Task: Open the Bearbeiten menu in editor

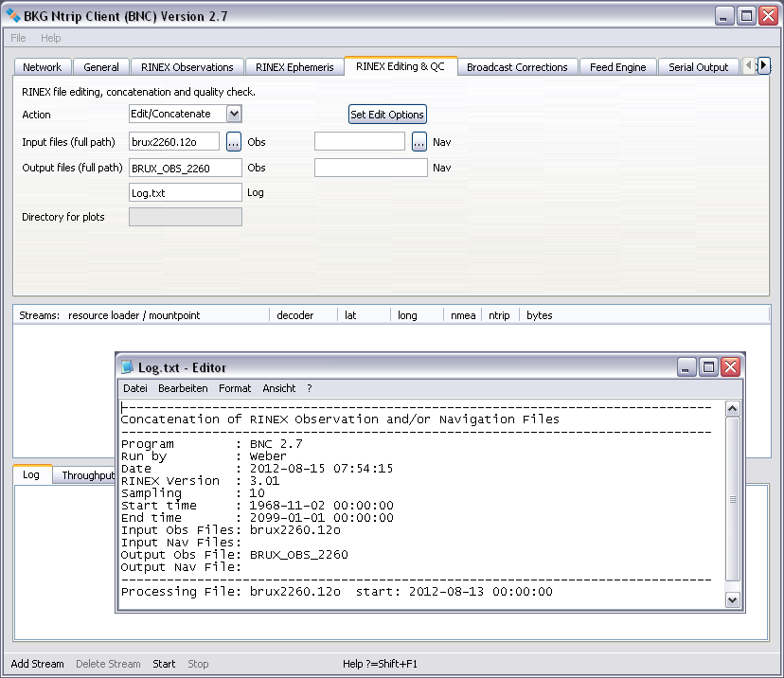Action: (x=183, y=388)
